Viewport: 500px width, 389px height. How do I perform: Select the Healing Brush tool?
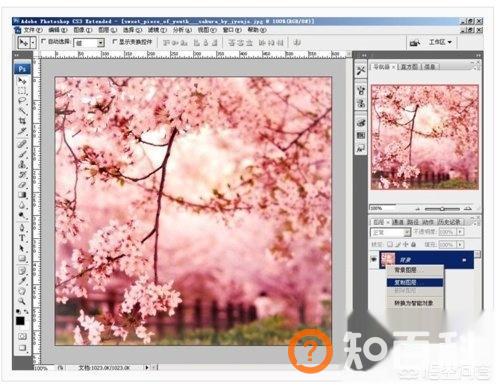click(22, 144)
